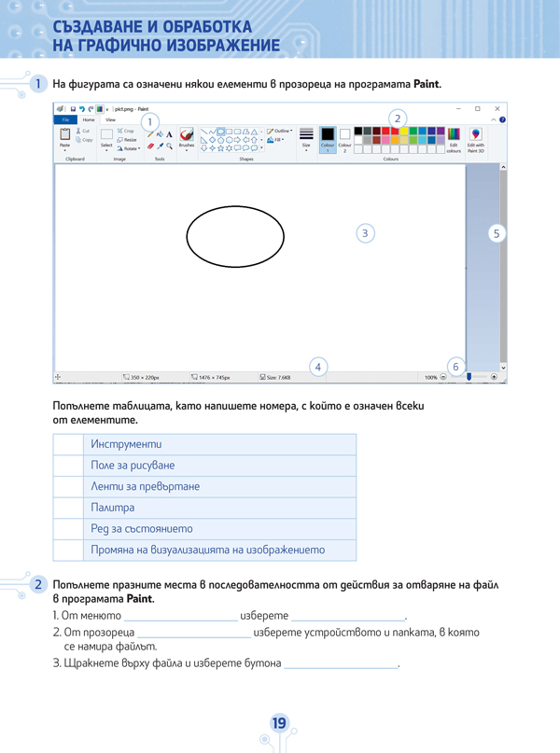Click the Save icon in quick access toolbar
This screenshot has height=753, width=560.
tap(71, 109)
